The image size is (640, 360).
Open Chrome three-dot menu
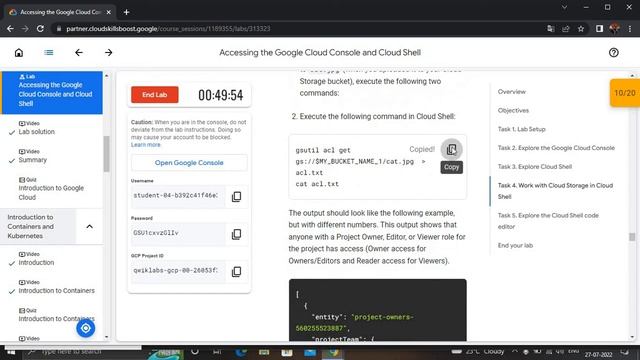(630, 29)
